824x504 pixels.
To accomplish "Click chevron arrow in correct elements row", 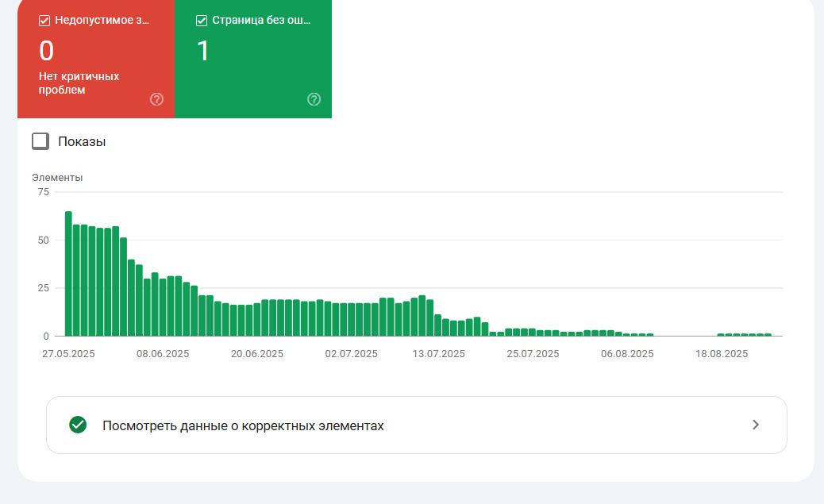I will point(756,425).
